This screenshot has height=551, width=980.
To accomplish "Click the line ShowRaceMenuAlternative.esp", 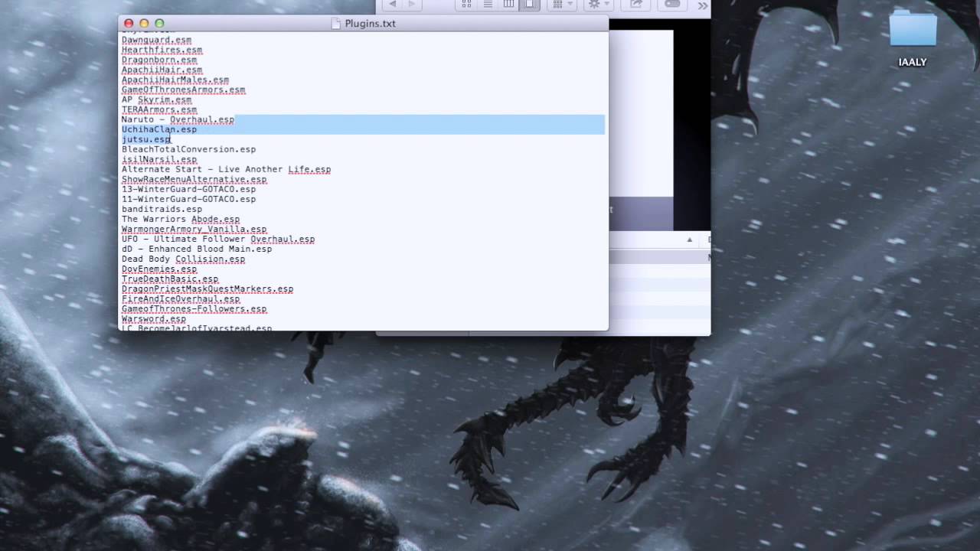I will (194, 179).
